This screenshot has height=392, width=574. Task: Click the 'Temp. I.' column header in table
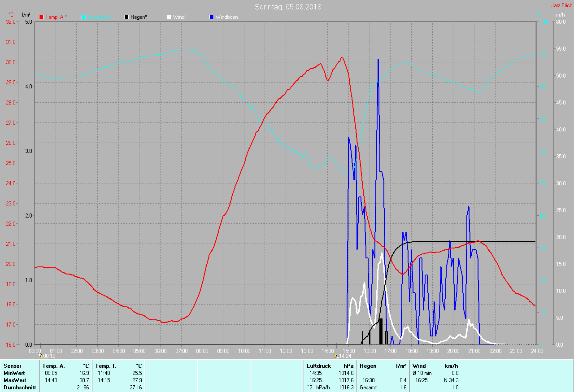[106, 366]
